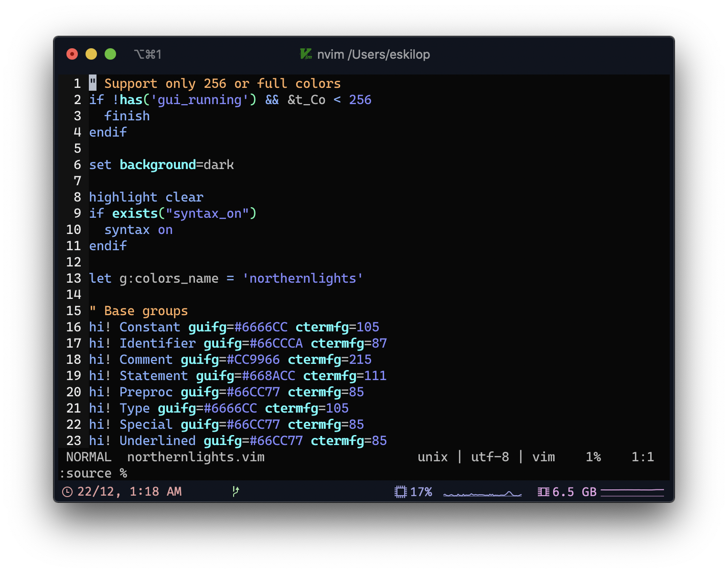Click the ⌥⌘1 shortcut label in title bar

pos(148,54)
